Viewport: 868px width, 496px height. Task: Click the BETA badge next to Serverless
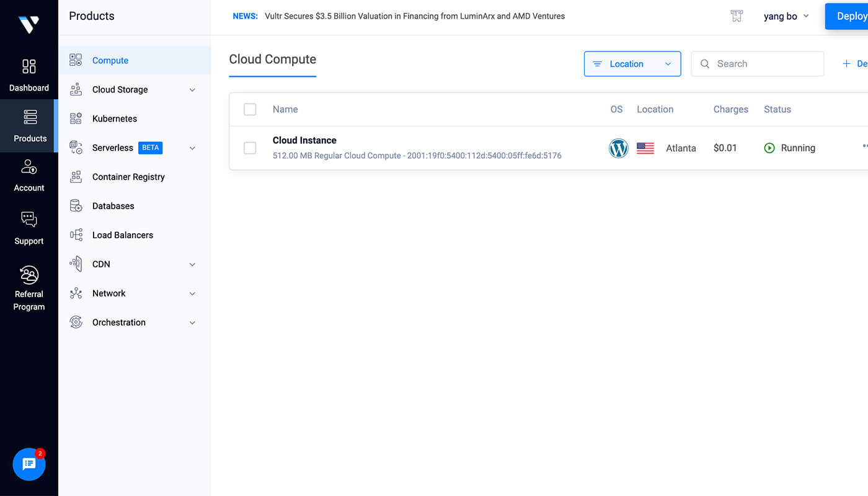[x=151, y=148]
